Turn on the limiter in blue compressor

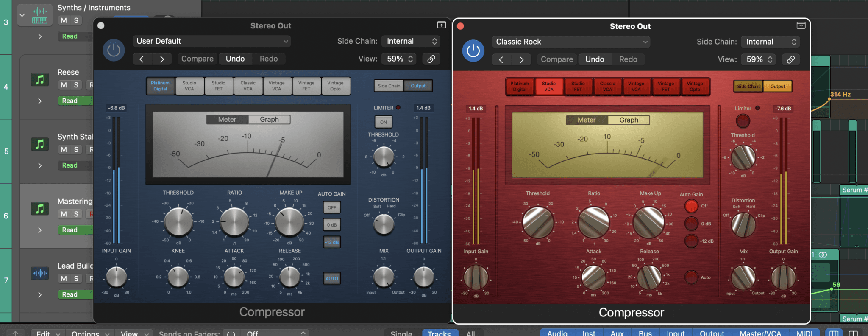point(383,122)
